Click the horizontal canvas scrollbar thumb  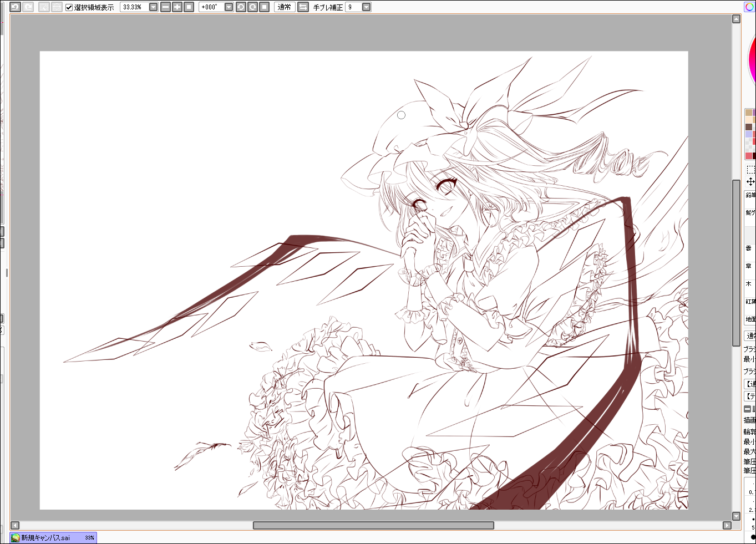pos(373,525)
